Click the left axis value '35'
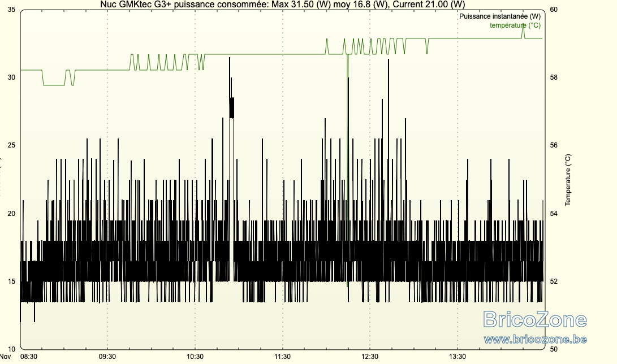Viewport: 617px width, 364px height. click(x=11, y=10)
